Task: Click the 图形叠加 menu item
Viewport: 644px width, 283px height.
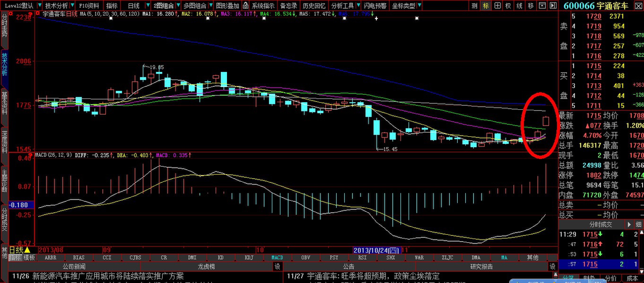Action: click(x=227, y=5)
